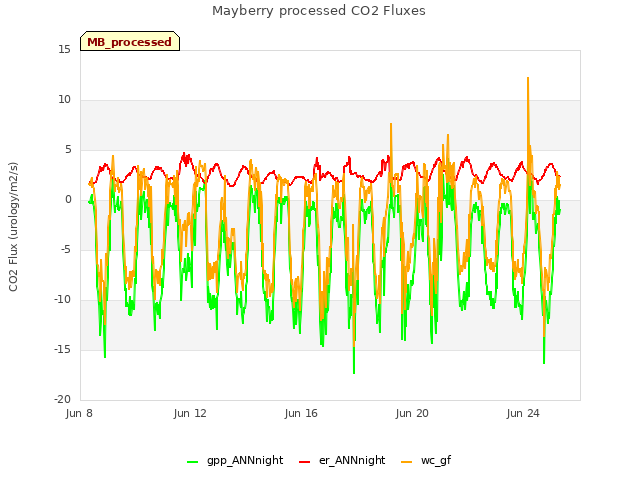Click the y-axis label 10
640x480 pixels.
coord(64,100)
